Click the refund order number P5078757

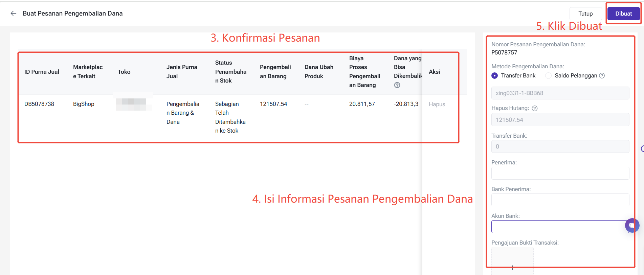504,52
